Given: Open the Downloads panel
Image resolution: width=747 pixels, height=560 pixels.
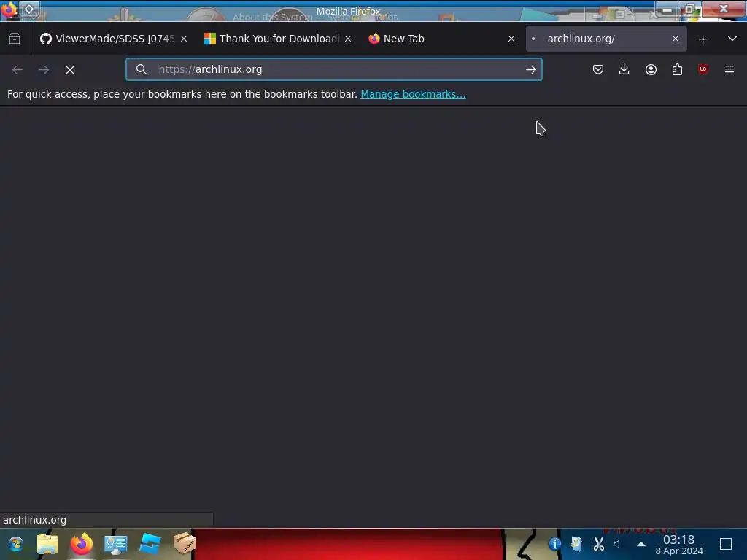Looking at the screenshot, I should coord(624,69).
